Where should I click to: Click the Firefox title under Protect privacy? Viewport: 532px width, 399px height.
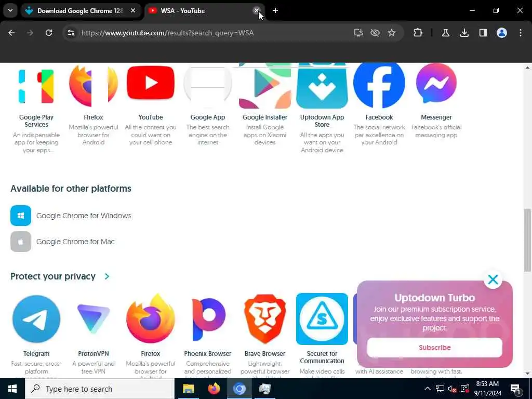(x=151, y=353)
